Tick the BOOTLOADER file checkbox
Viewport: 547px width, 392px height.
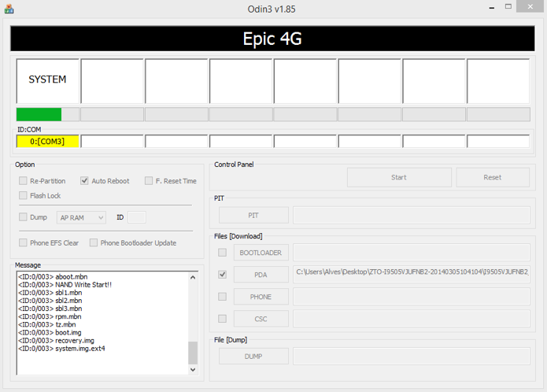(222, 252)
